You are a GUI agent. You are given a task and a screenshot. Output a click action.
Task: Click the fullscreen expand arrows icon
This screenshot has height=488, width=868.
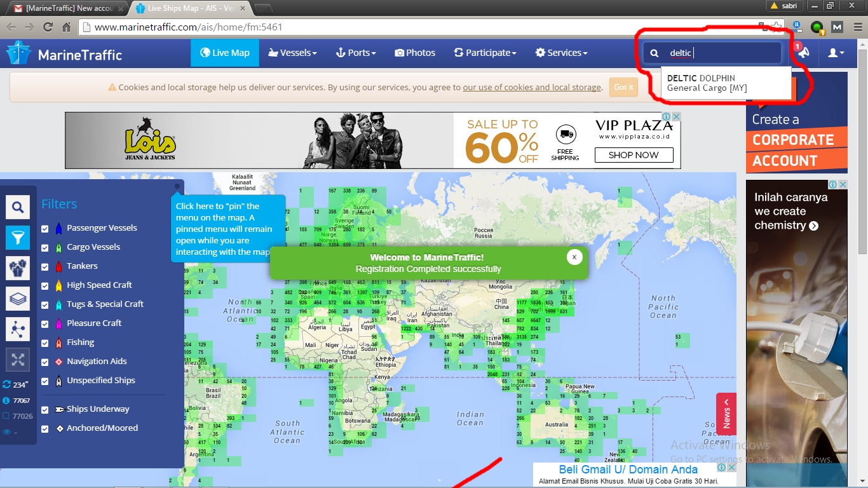18,360
